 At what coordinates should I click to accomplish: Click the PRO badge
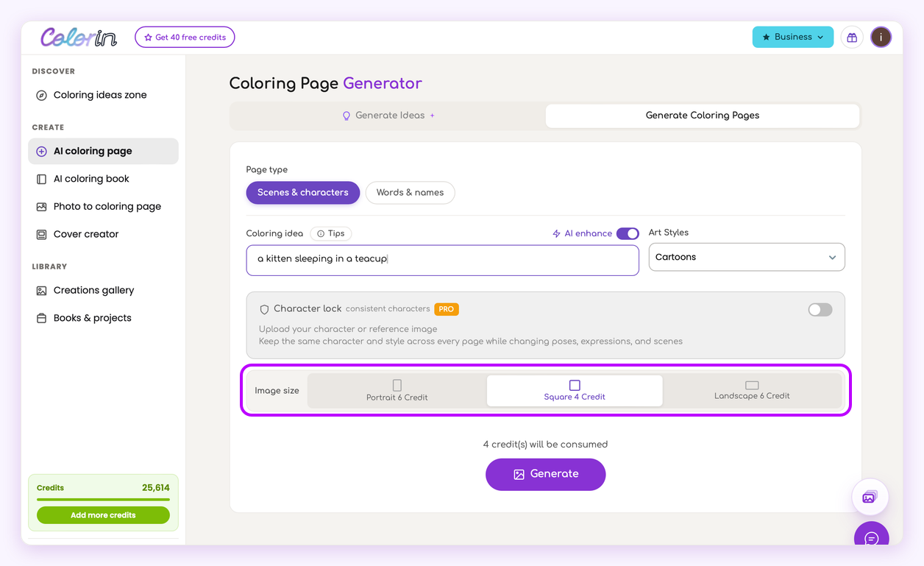click(x=447, y=309)
